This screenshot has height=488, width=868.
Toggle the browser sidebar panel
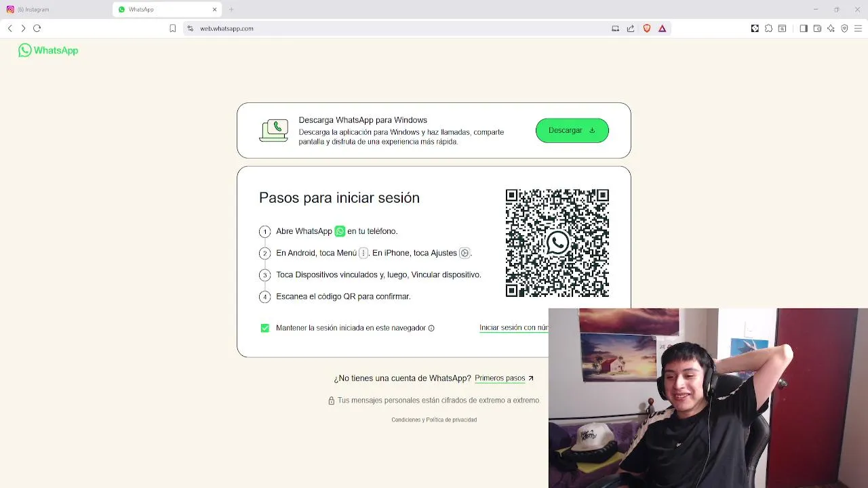coord(804,28)
